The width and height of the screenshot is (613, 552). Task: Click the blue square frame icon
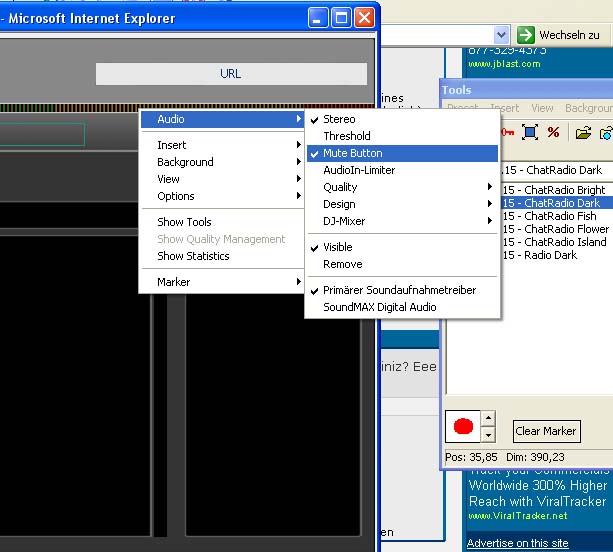[530, 132]
